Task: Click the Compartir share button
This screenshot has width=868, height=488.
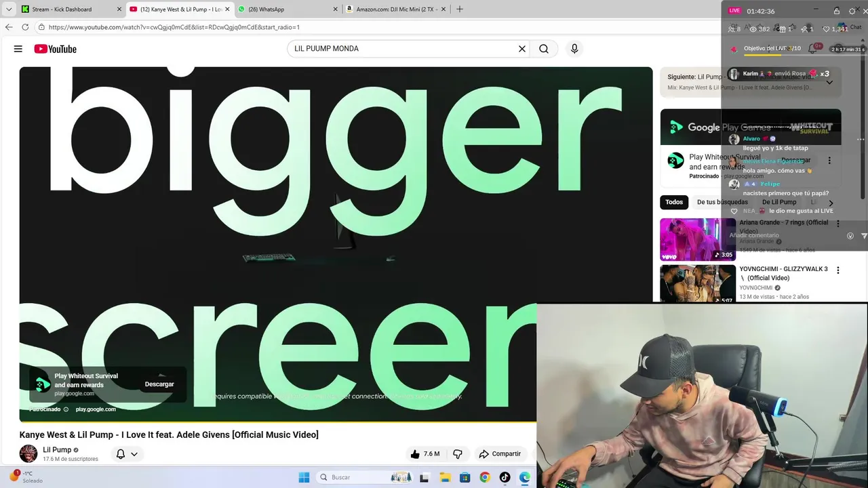Action: click(x=500, y=454)
